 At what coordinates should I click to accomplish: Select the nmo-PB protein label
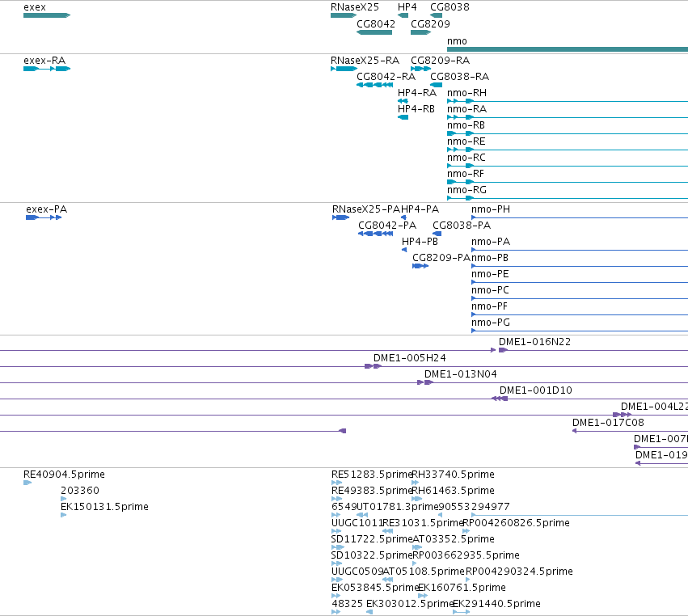(490, 258)
